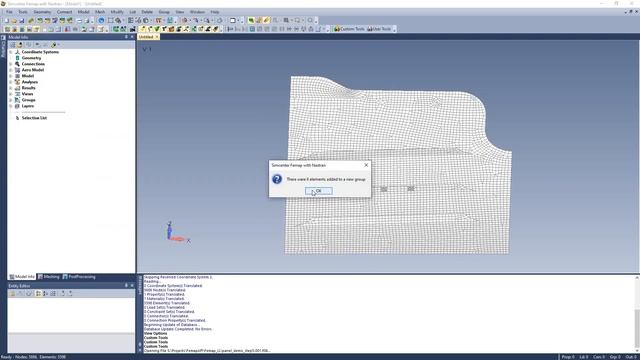Click the green pencil icon in Model Info toolbar
This screenshot has width=640, height=360.
click(x=53, y=44)
